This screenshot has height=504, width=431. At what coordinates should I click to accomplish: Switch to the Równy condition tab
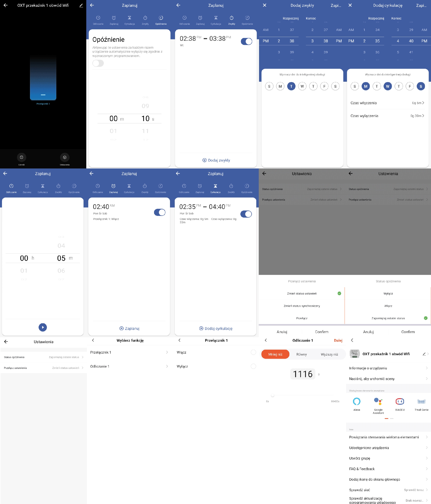click(x=301, y=354)
